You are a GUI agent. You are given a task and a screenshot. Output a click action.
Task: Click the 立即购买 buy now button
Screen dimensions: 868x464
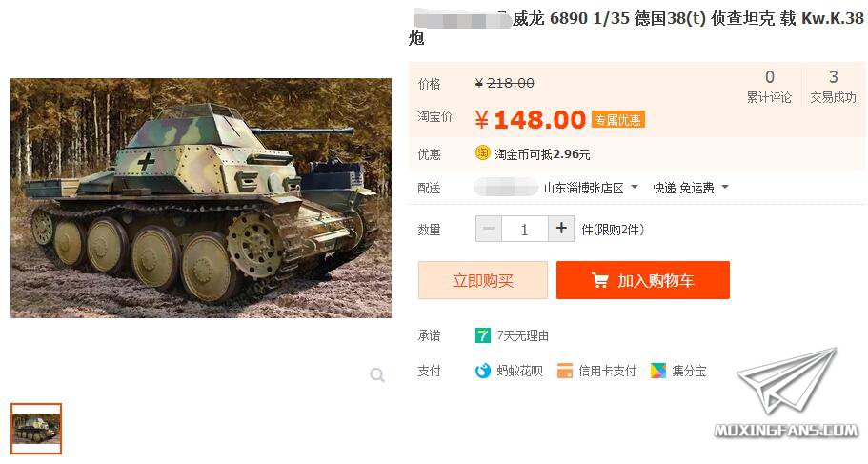tap(483, 280)
